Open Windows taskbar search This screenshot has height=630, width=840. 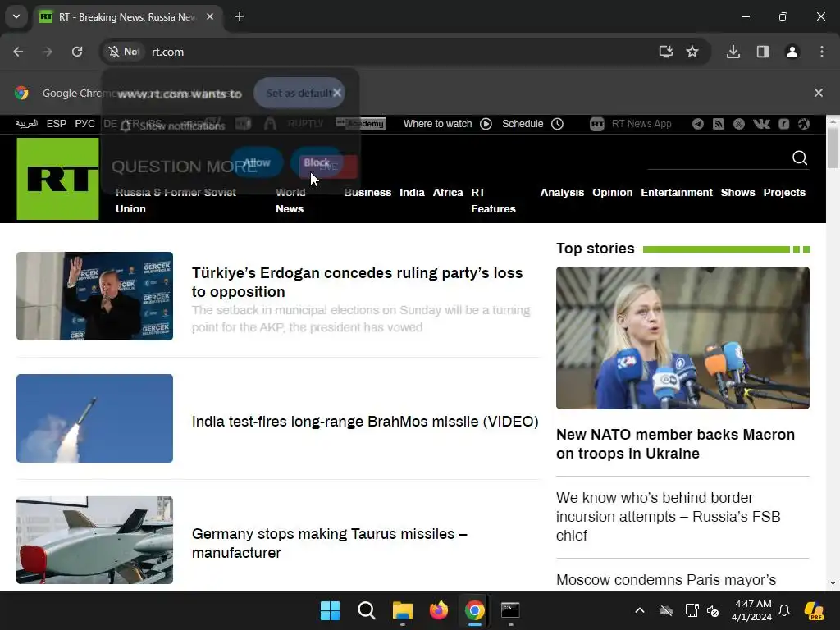click(367, 610)
